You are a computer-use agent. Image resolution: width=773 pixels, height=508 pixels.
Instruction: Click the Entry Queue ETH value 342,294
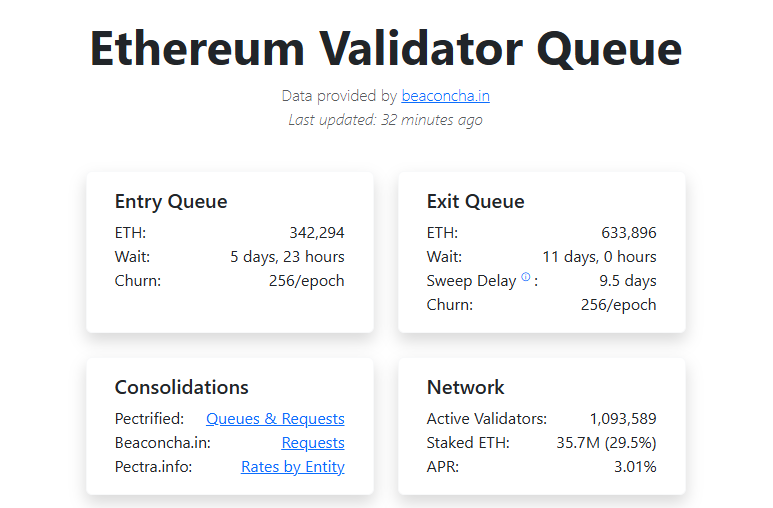coord(317,233)
